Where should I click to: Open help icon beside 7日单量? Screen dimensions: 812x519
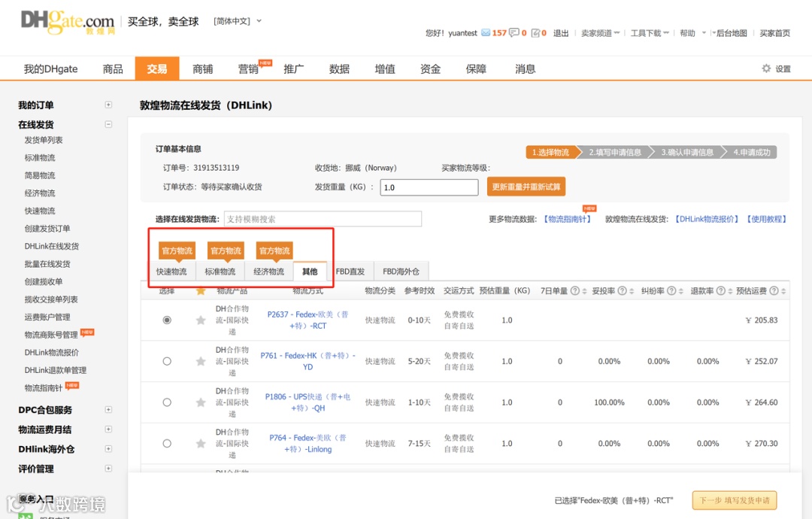575,291
